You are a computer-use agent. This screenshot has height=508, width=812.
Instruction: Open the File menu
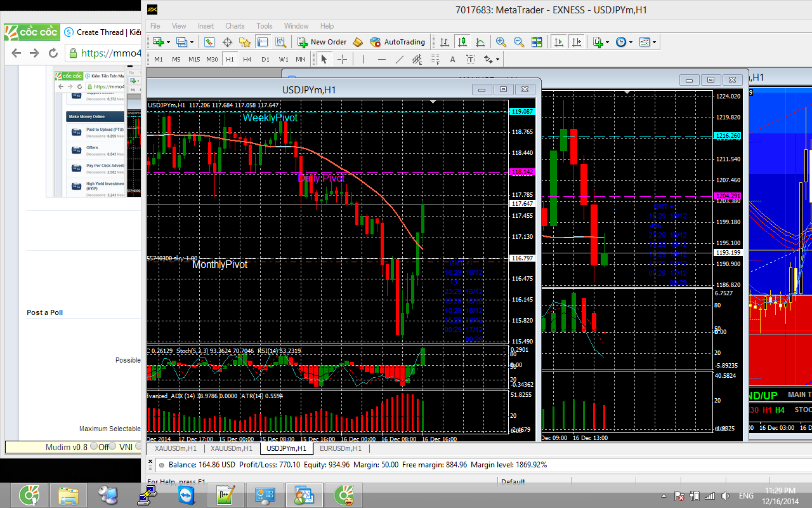(155, 26)
